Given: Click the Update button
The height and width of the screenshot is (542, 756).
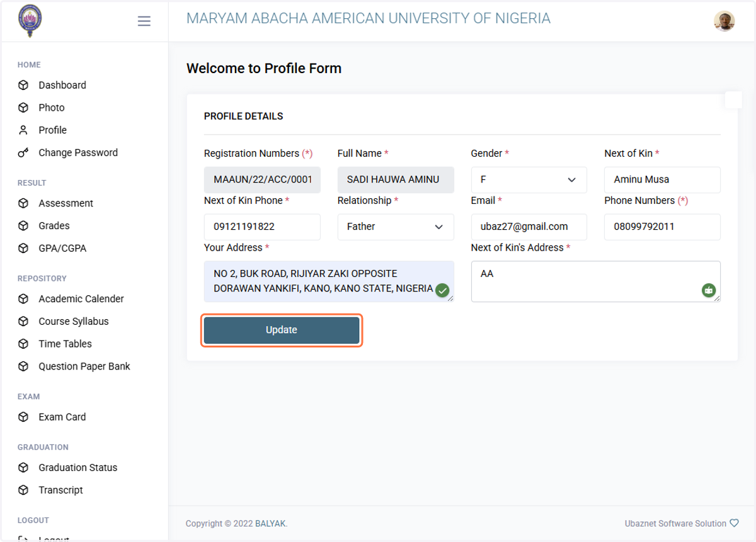Looking at the screenshot, I should [x=282, y=330].
